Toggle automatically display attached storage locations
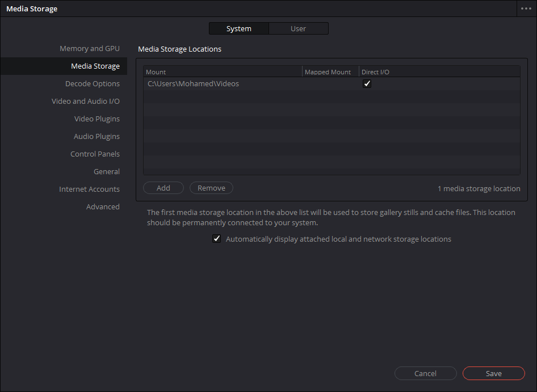The height and width of the screenshot is (392, 537). click(216, 239)
